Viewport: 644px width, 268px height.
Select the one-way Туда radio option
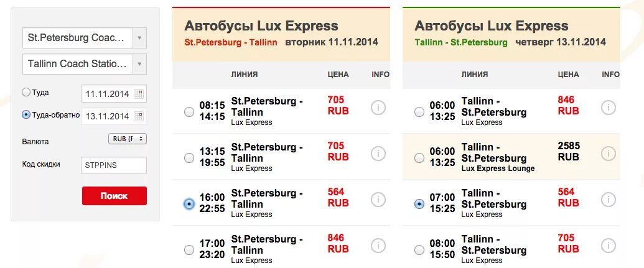(26, 92)
